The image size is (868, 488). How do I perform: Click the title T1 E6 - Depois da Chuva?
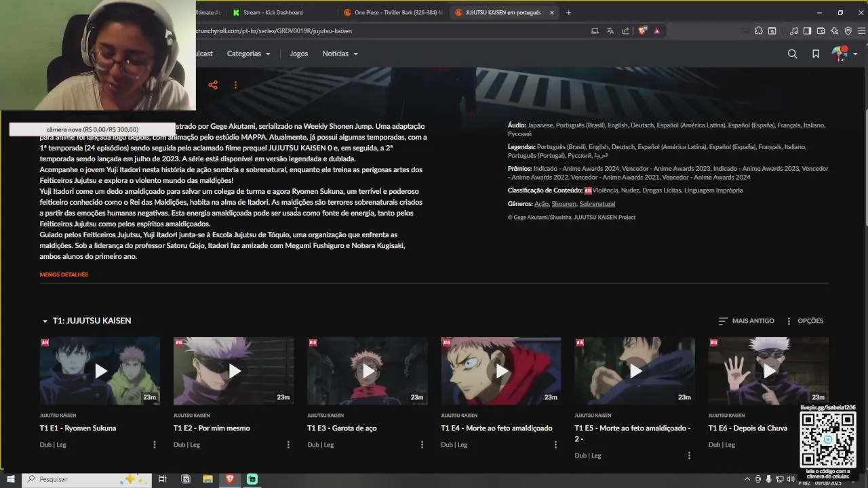[748, 428]
